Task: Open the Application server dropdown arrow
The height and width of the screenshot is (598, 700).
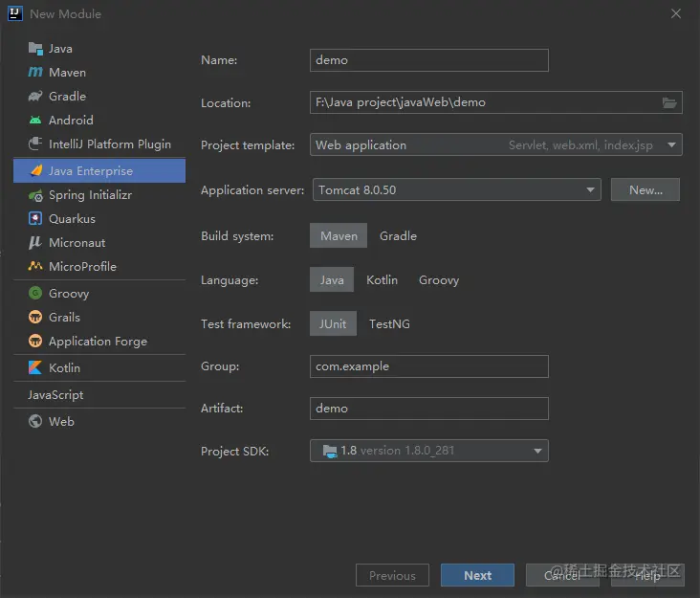Action: [590, 189]
